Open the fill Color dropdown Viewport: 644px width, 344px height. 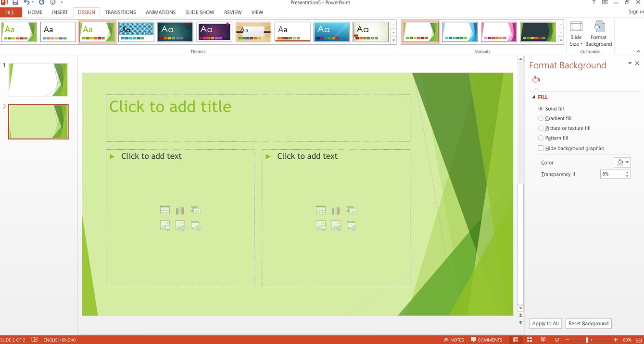pyautogui.click(x=622, y=163)
